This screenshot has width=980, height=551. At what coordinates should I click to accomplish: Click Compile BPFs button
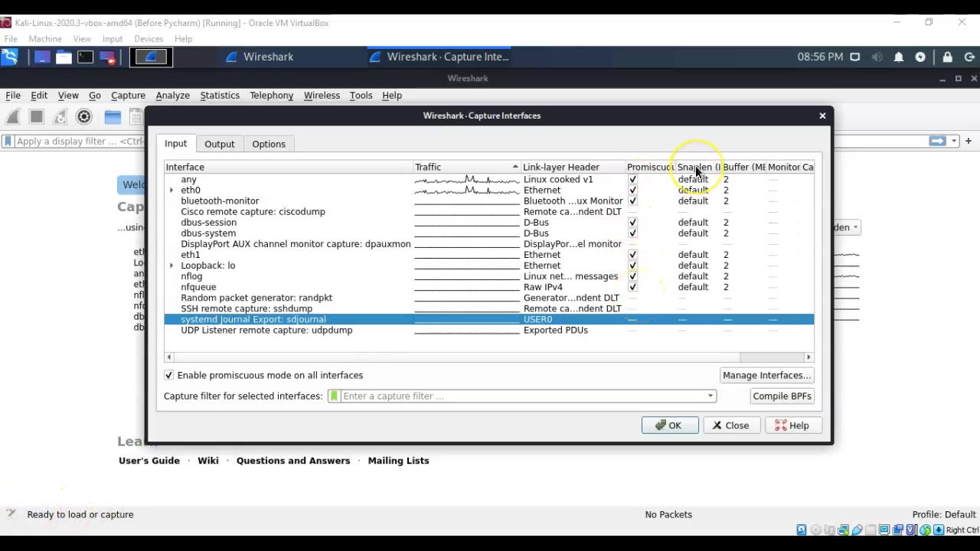(x=782, y=396)
